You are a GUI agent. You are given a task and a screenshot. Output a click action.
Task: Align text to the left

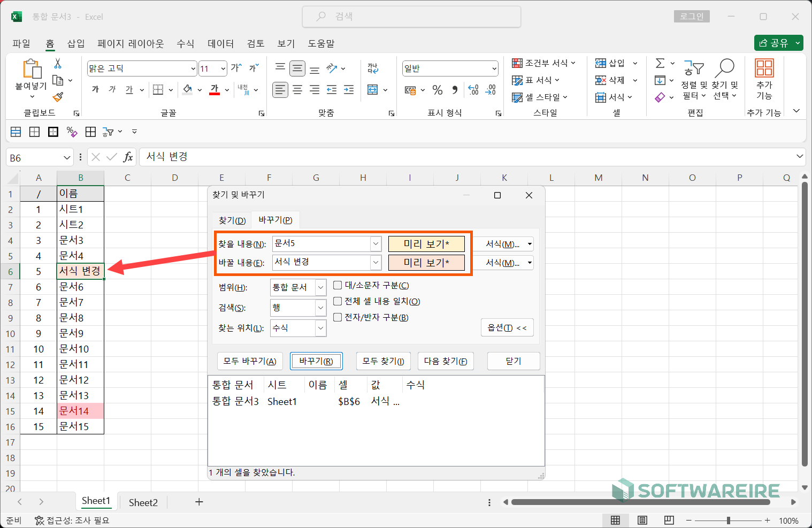coord(280,90)
